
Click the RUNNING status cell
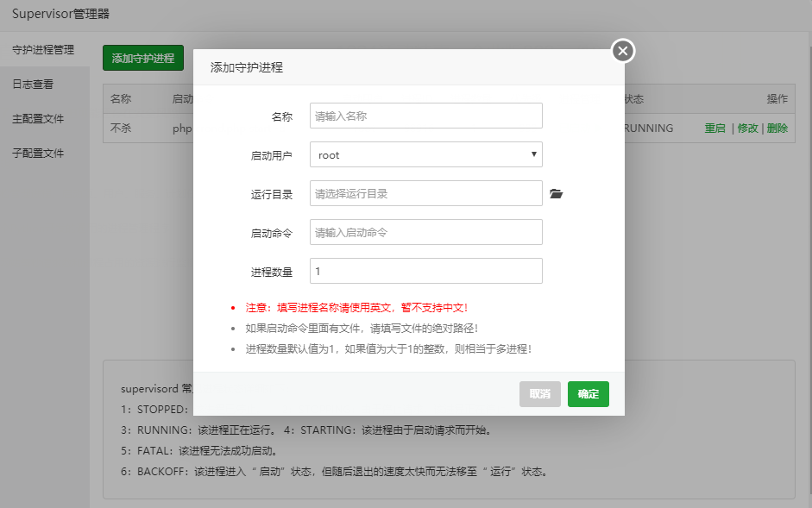(x=648, y=128)
